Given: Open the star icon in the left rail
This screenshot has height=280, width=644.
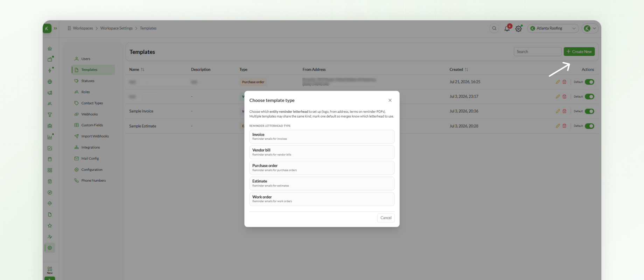Looking at the screenshot, I should tap(50, 226).
